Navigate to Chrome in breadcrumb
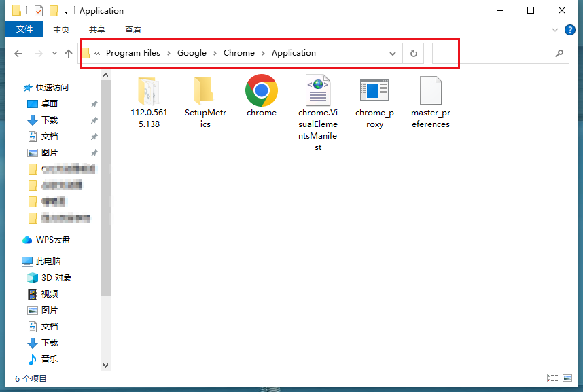The width and height of the screenshot is (583, 392). pyautogui.click(x=239, y=53)
